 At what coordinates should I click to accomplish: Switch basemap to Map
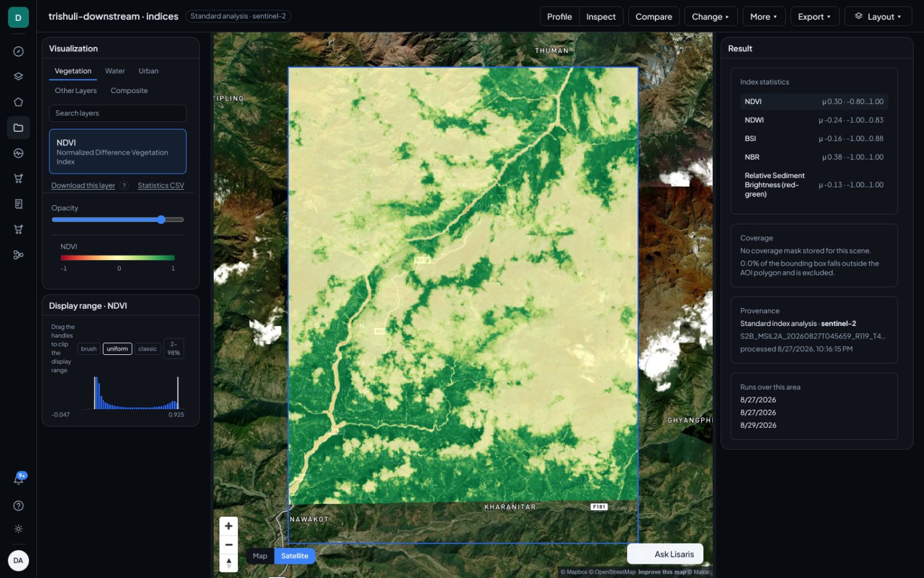click(x=260, y=556)
